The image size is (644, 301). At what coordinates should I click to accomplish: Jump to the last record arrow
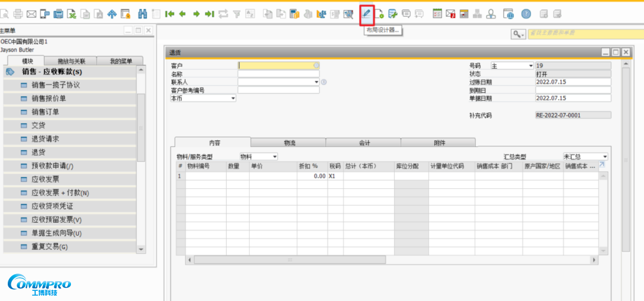(x=209, y=13)
